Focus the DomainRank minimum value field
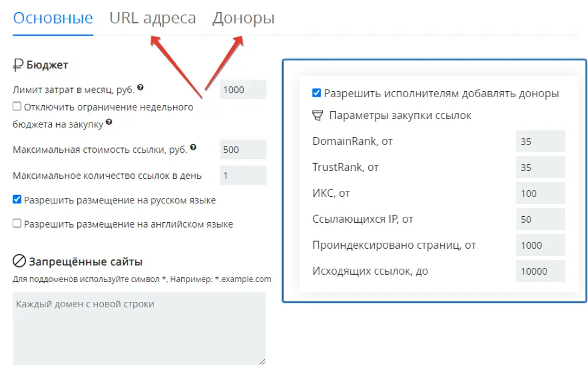Viewport: 588px width, 381px height. [540, 142]
